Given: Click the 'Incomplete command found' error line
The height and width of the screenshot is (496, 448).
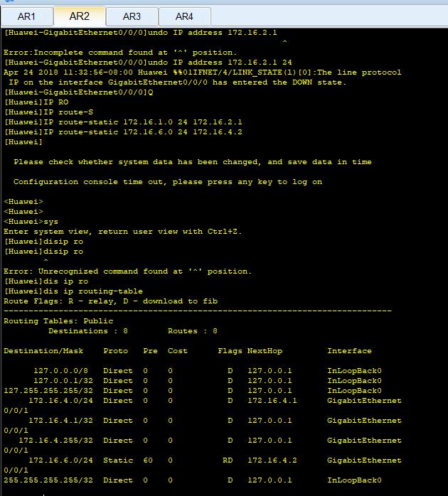Looking at the screenshot, I should (120, 53).
